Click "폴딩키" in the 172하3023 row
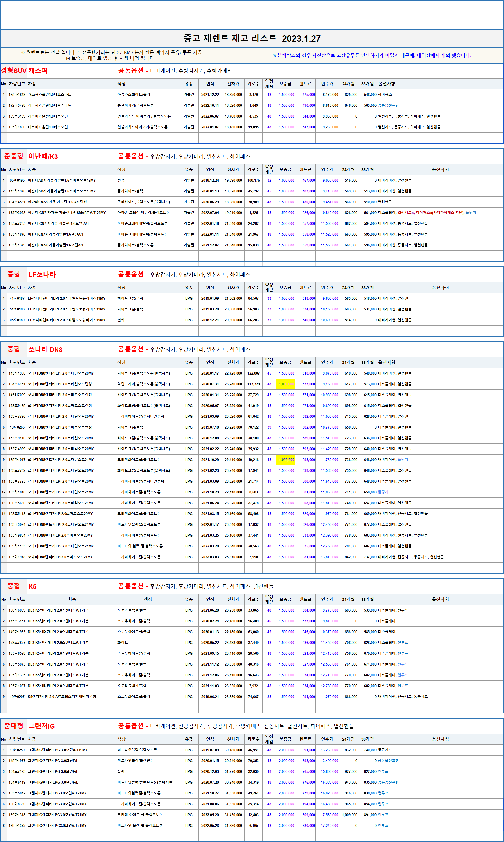Screen dimensions: 504x842 pyautogui.click(x=471, y=213)
